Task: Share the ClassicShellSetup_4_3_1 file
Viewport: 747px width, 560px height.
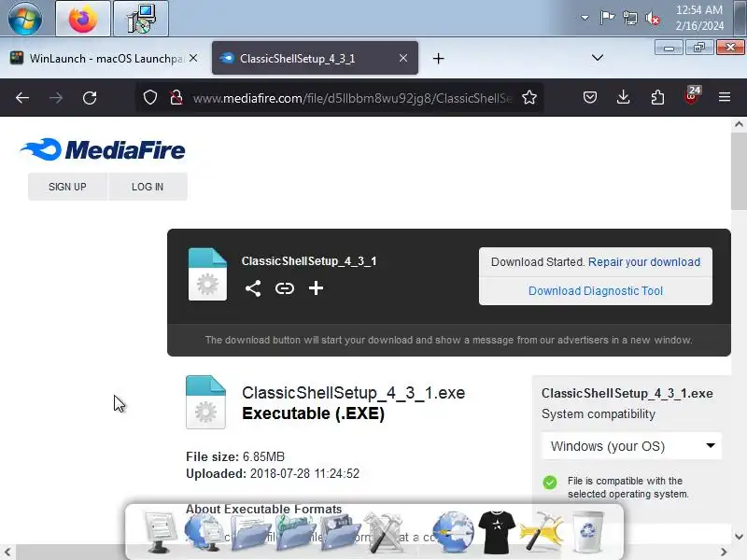Action: (x=253, y=288)
